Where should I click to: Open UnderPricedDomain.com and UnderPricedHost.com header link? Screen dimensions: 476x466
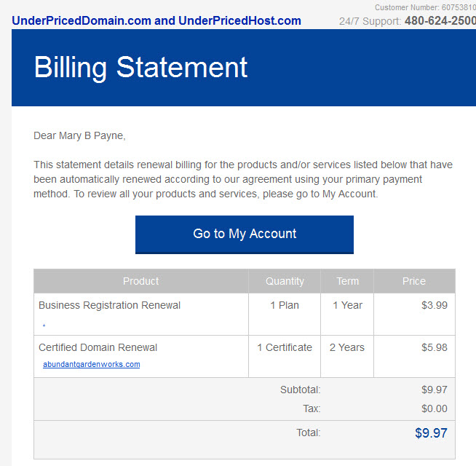(156, 20)
